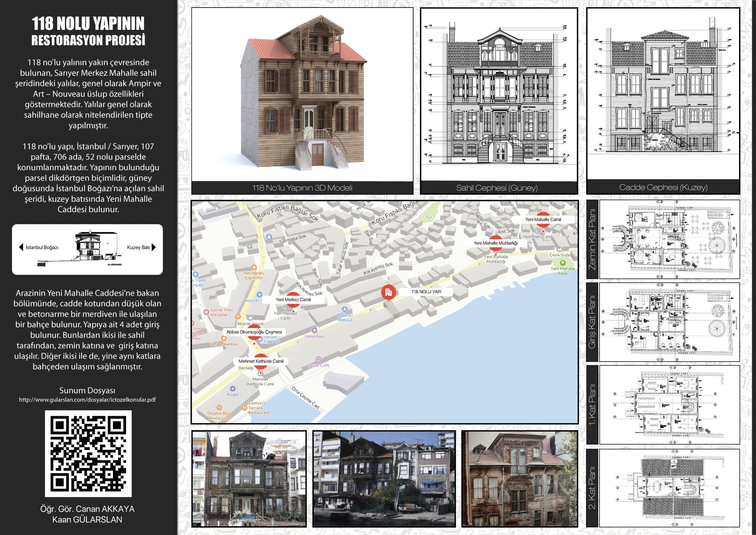This screenshot has width=756, height=535.
Task: Click the parking P icon on map
Action: tap(250, 246)
